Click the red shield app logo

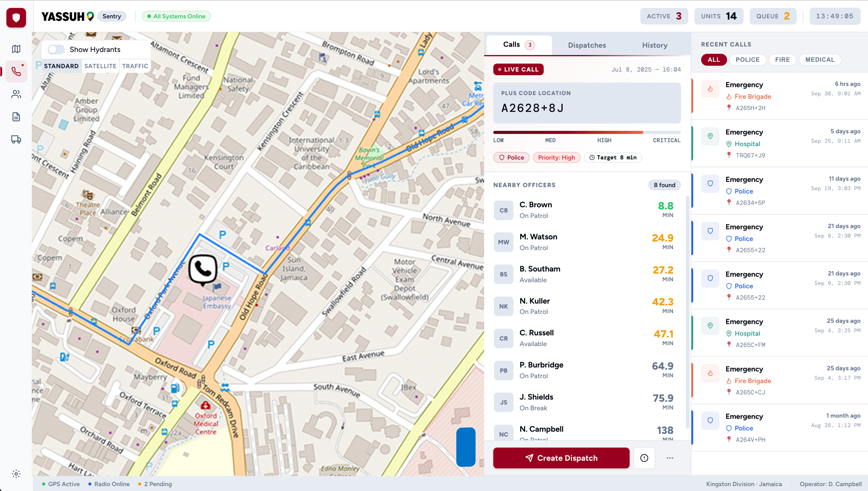point(16,17)
